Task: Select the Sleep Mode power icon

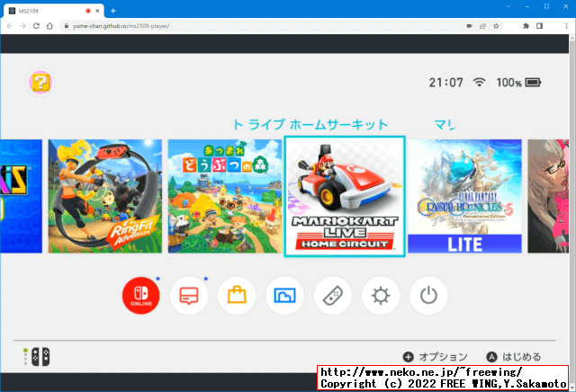Action: click(428, 296)
